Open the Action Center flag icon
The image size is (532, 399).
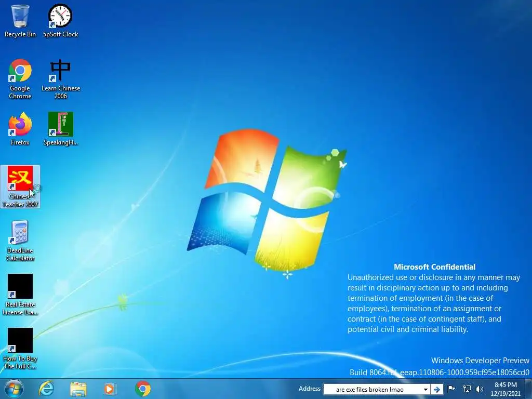click(451, 389)
